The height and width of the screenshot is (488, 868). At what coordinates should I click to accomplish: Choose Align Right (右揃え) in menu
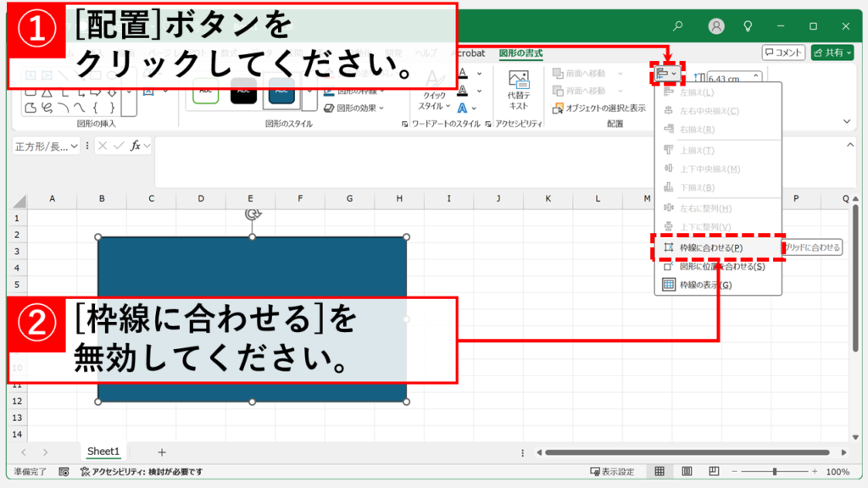[x=718, y=130]
